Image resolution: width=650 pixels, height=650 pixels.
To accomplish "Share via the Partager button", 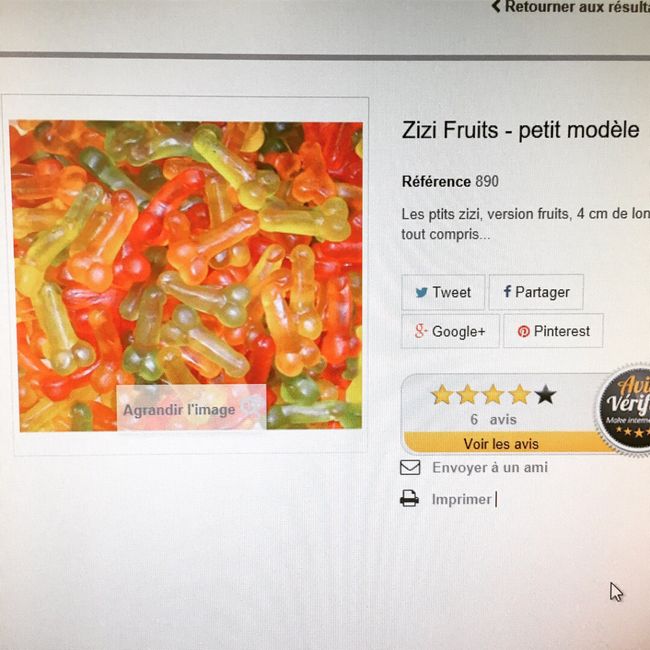I will click(536, 292).
